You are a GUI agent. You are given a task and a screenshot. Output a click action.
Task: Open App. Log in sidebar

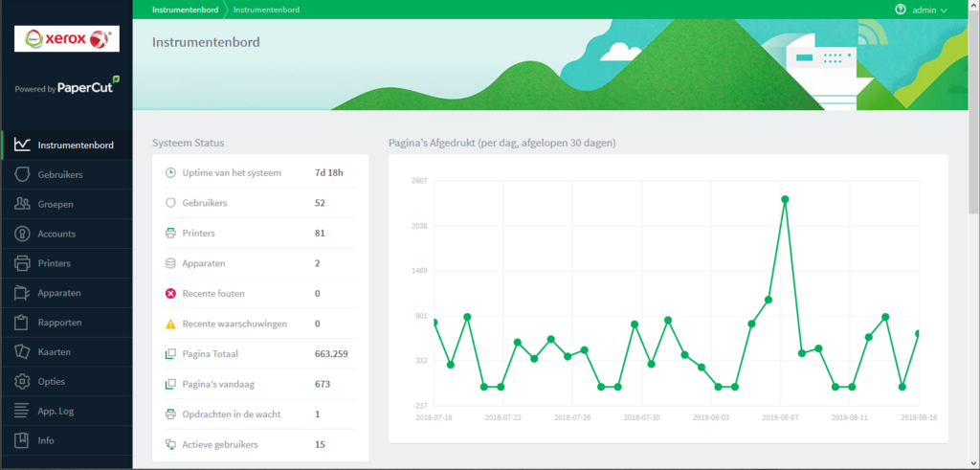(x=66, y=412)
